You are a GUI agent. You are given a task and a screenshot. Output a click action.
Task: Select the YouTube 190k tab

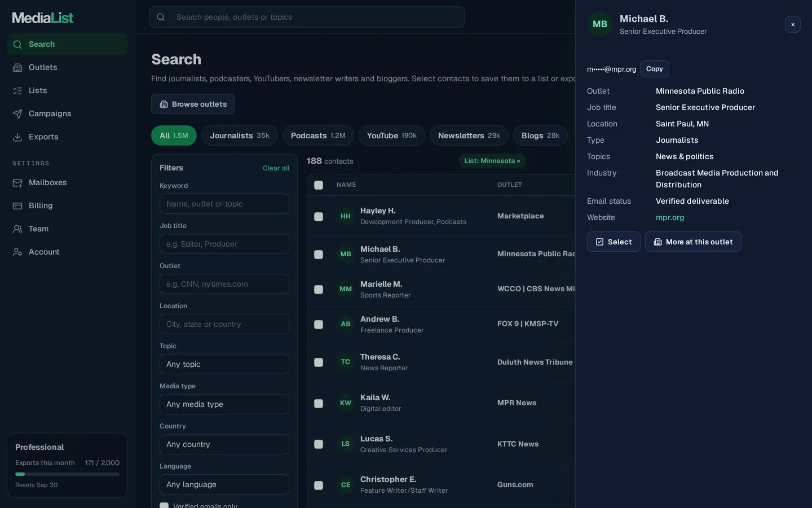click(x=392, y=135)
